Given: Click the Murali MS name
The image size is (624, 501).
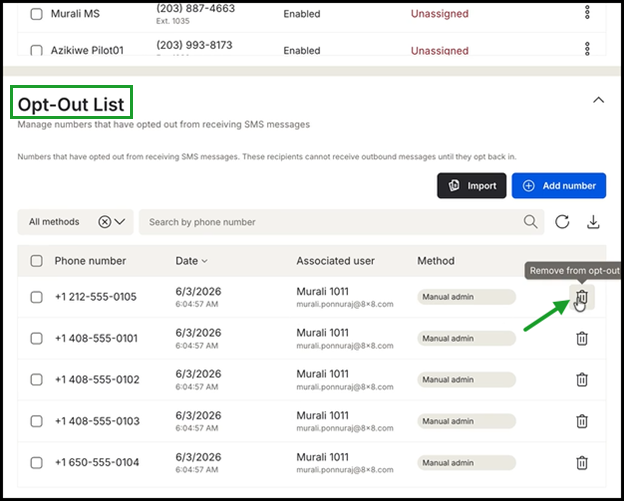Looking at the screenshot, I should pos(75,14).
